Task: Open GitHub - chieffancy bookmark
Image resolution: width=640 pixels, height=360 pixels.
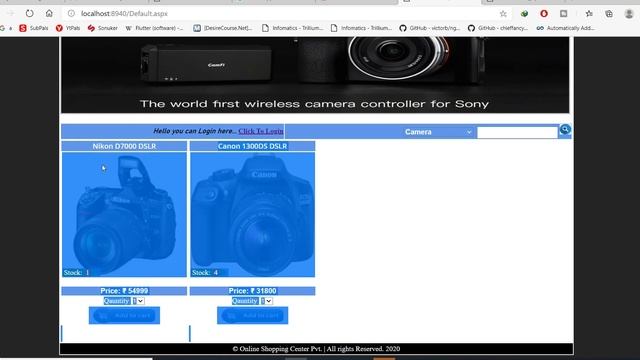Action: (498, 28)
